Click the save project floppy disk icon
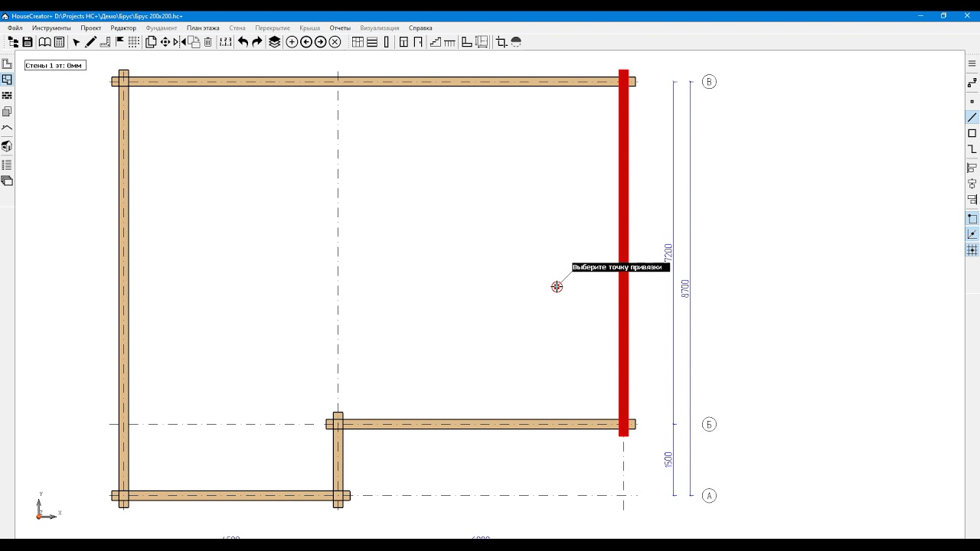The width and height of the screenshot is (980, 551). 28,42
